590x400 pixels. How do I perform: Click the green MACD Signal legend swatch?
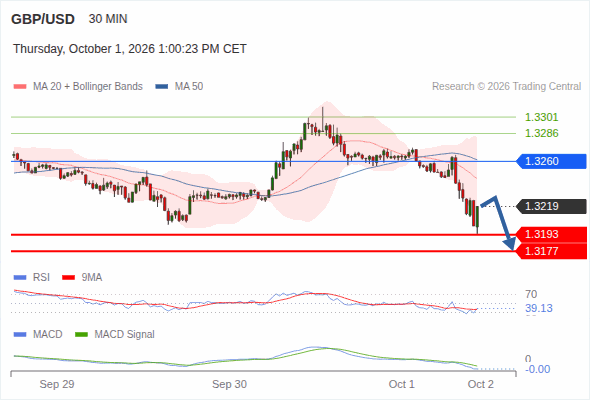coord(81,335)
